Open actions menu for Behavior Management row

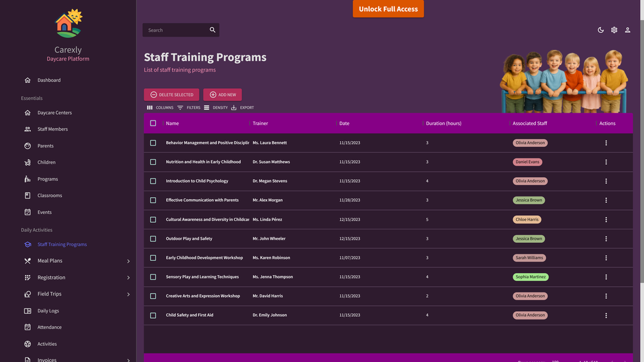[x=606, y=143]
